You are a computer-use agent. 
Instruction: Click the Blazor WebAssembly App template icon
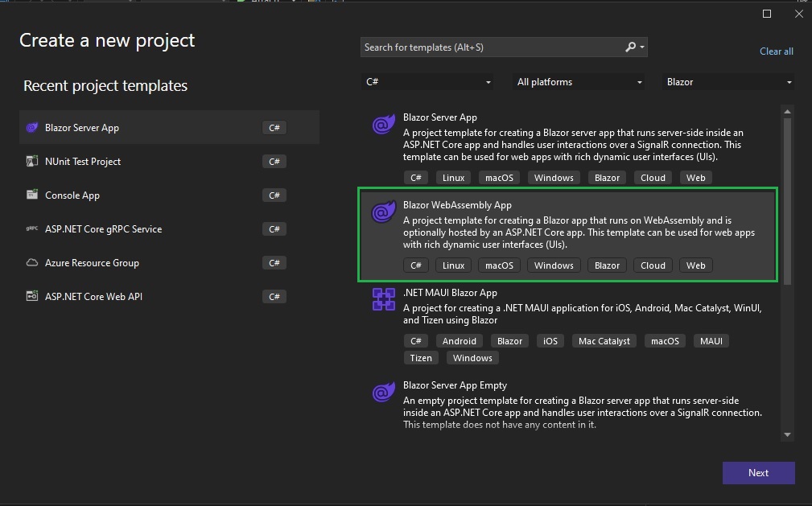[x=384, y=212]
